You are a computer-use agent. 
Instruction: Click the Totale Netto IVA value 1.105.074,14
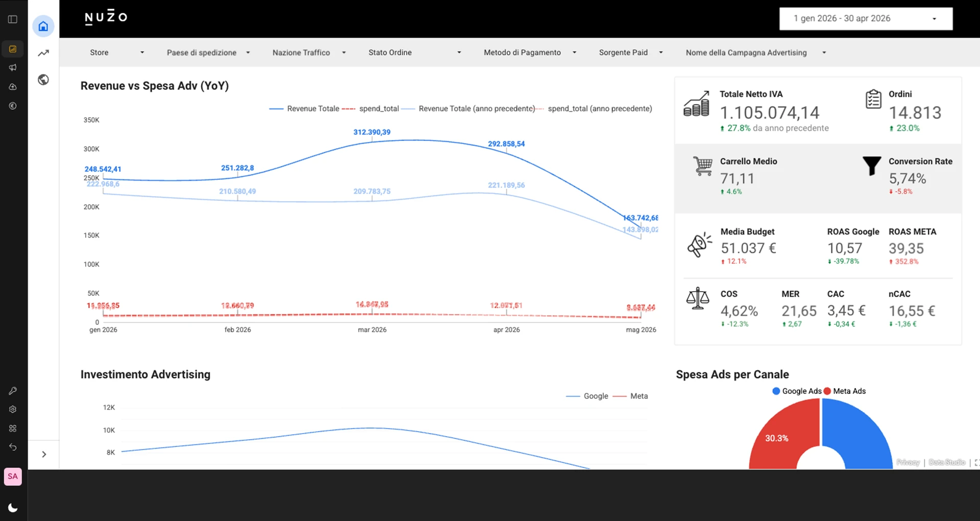[x=770, y=112]
